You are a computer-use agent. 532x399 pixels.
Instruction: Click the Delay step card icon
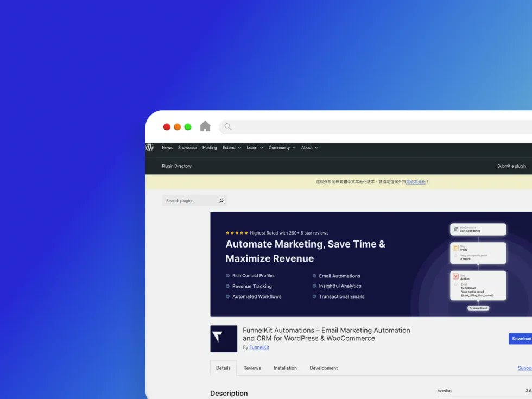click(455, 248)
